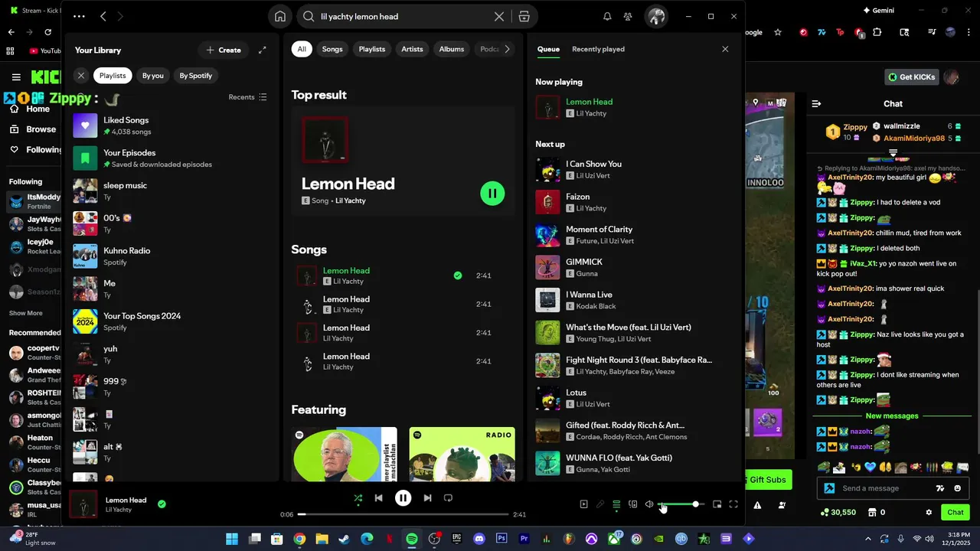Toggle the liked checkmark on Lemon Head row

point(458,275)
